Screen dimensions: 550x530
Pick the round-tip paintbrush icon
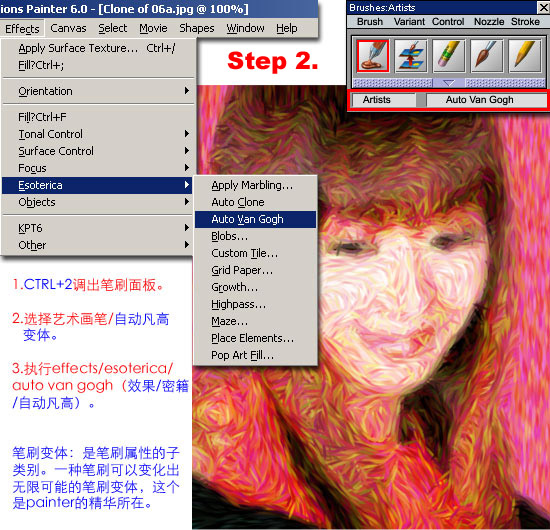(487, 56)
